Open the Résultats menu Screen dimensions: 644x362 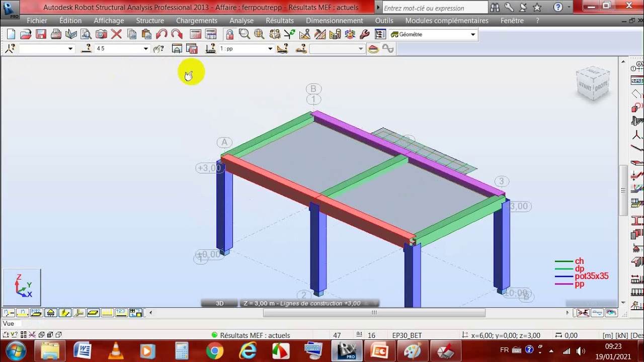280,21
